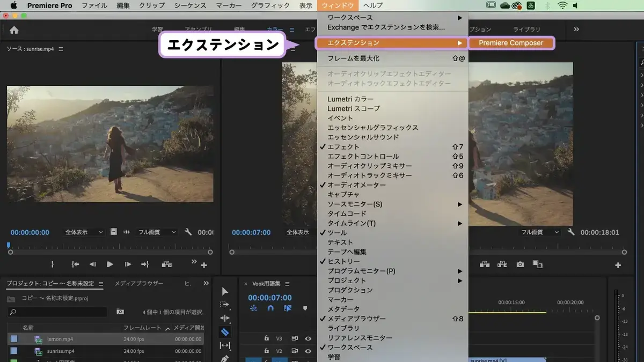Open the Premiere Composer extension
Screen dimensions: 644x362
(x=511, y=43)
